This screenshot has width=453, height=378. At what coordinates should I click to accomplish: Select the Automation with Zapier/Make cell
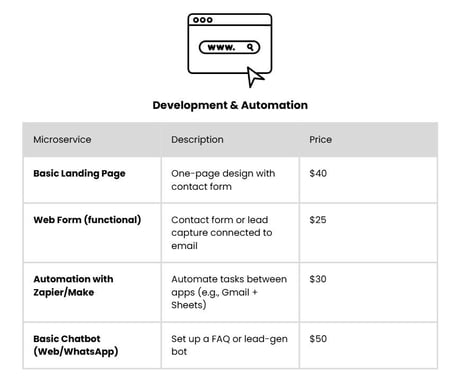coord(92,292)
